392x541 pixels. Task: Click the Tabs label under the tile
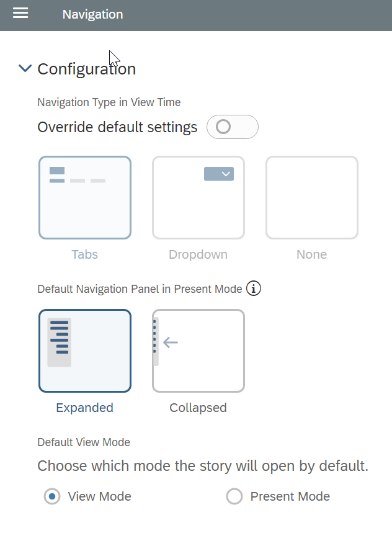pyautogui.click(x=85, y=254)
